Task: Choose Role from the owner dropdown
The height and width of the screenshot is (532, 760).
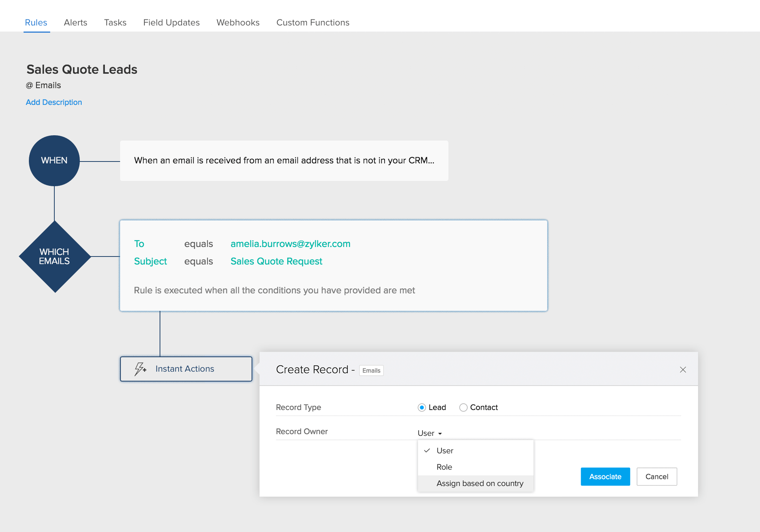Action: 444,467
